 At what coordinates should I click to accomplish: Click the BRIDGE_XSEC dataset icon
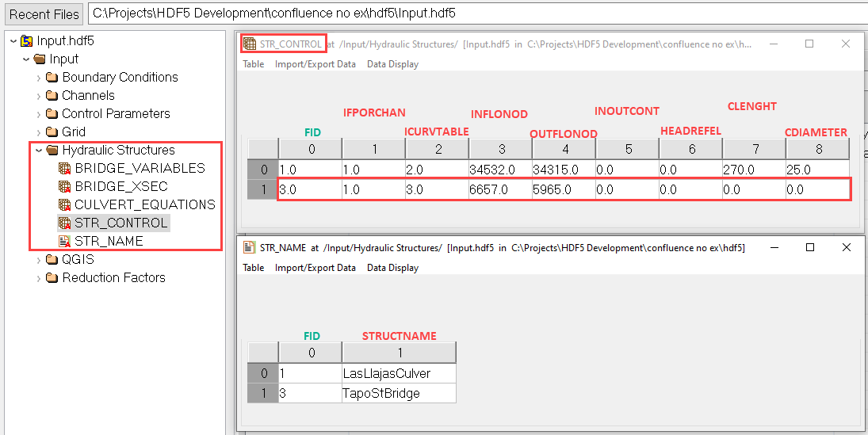[65, 186]
